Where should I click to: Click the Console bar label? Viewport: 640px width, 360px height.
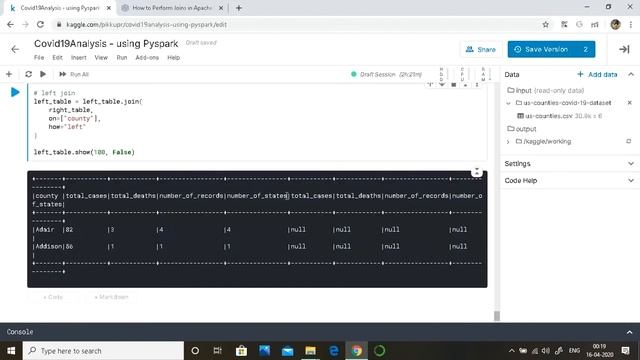tap(20, 332)
